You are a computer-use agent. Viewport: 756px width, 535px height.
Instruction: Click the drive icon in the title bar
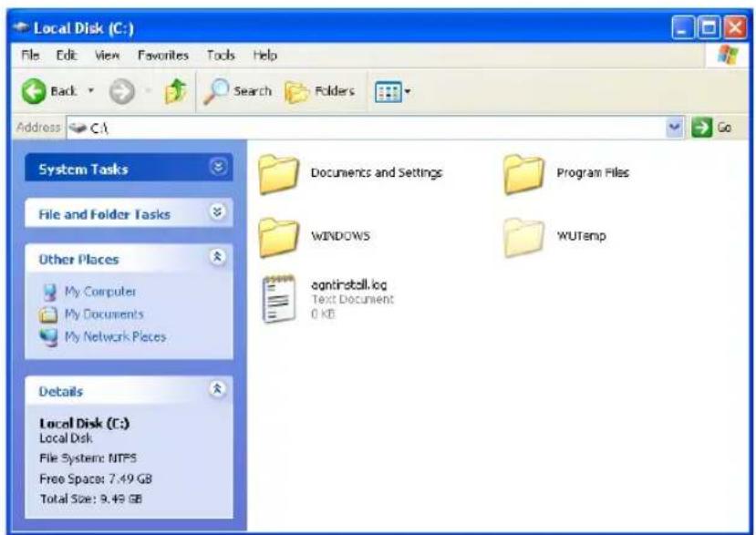(21, 27)
